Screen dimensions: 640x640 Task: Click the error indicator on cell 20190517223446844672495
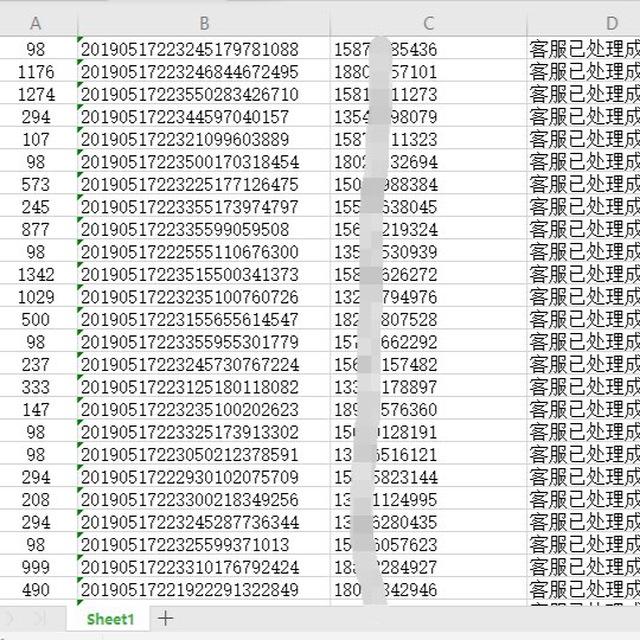[80, 62]
